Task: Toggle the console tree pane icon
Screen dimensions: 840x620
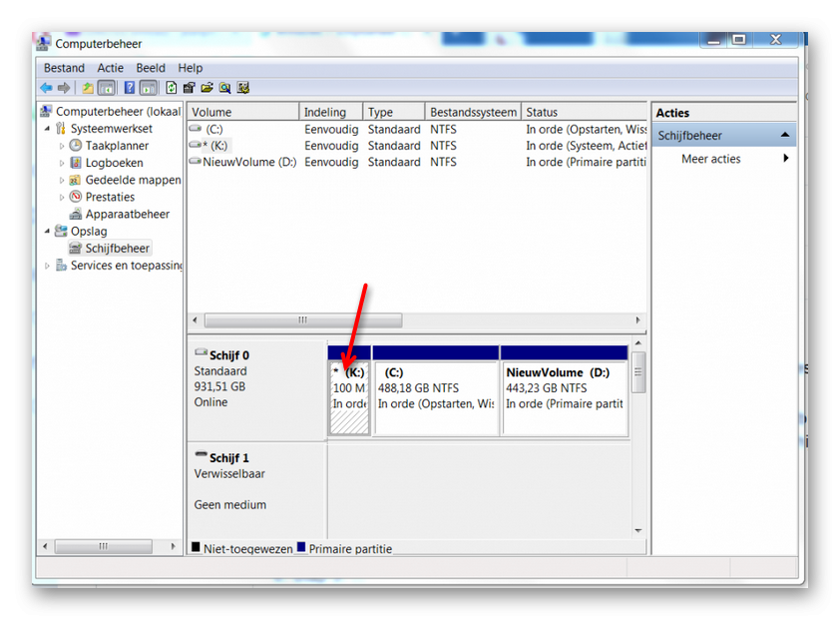Action: [x=106, y=88]
